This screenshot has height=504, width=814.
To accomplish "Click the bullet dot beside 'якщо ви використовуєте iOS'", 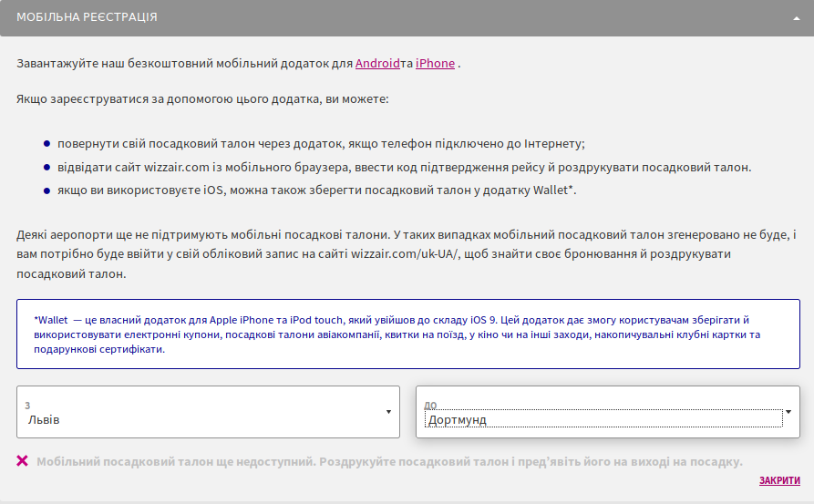I will 46,190.
